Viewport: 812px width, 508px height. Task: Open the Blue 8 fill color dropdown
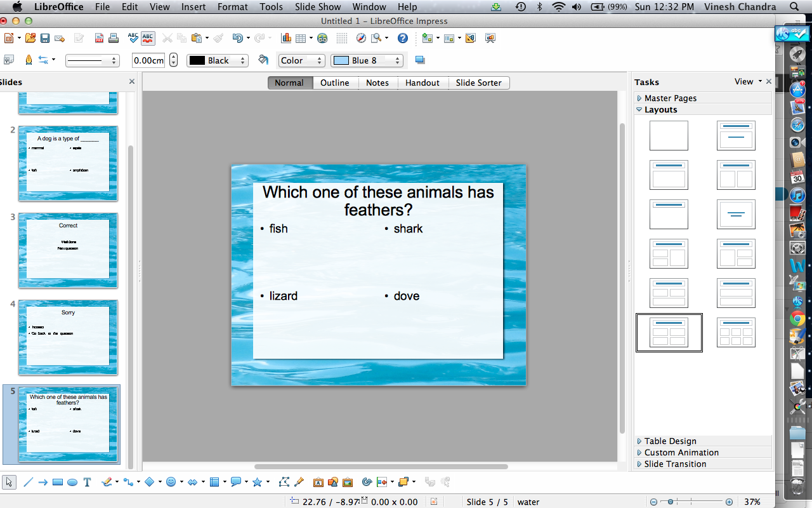pyautogui.click(x=367, y=60)
